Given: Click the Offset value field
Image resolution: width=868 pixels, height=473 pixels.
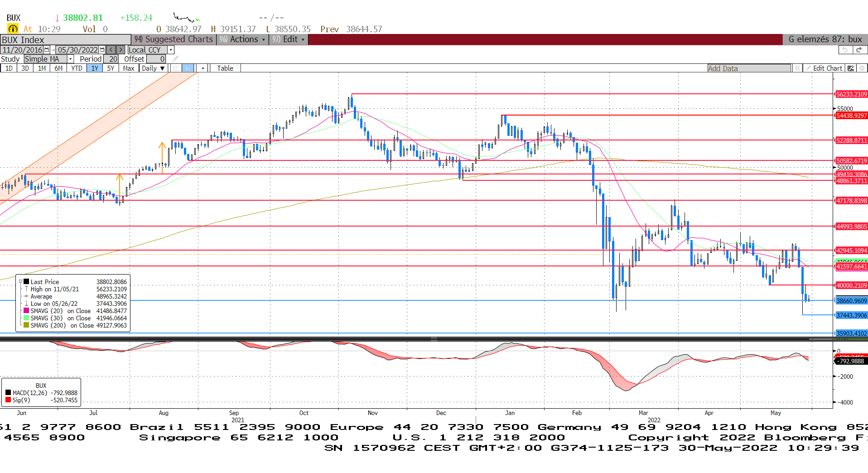Looking at the screenshot, I should [156, 59].
